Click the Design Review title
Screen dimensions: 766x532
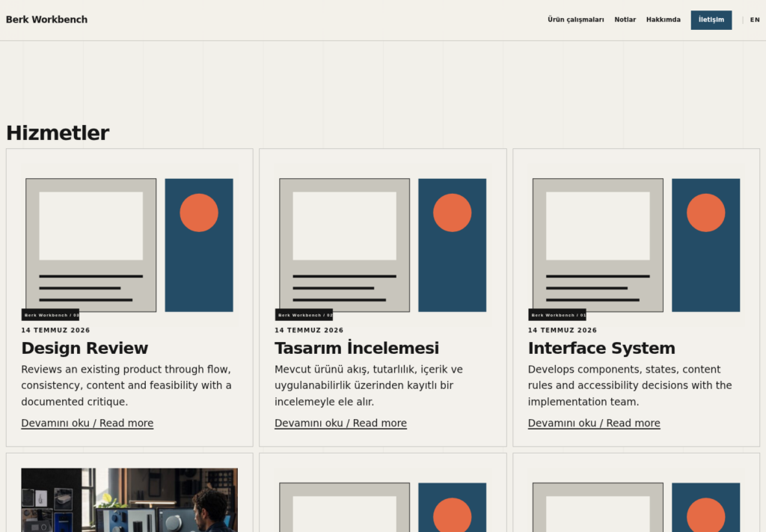point(85,349)
